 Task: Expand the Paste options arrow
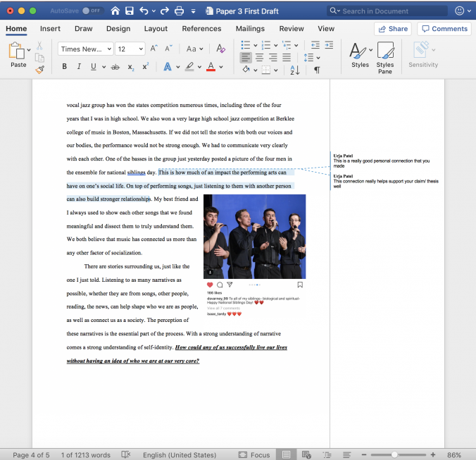pyautogui.click(x=29, y=50)
